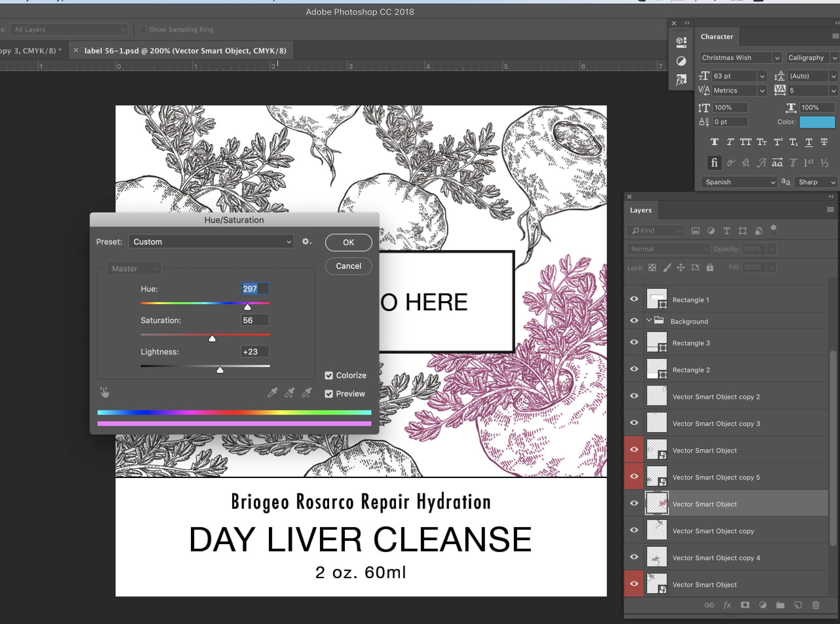
Task: Hide the Rectangle 2 layer
Action: pyautogui.click(x=634, y=369)
